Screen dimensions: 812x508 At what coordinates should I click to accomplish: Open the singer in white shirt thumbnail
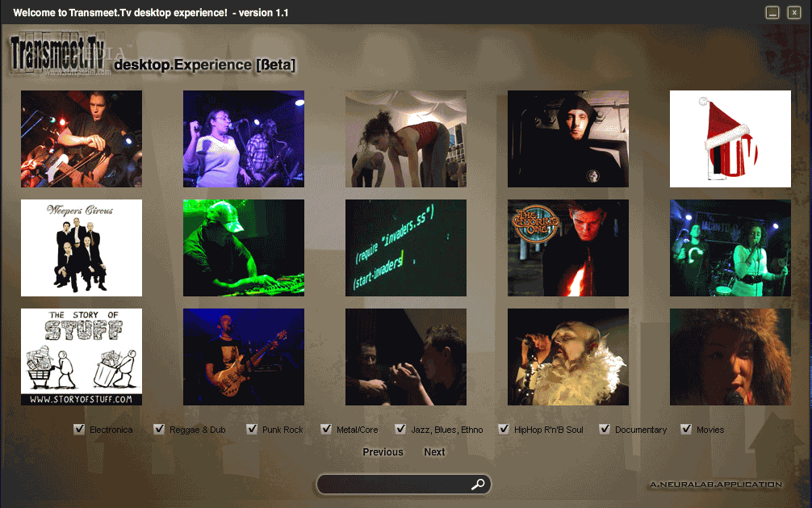click(x=244, y=139)
